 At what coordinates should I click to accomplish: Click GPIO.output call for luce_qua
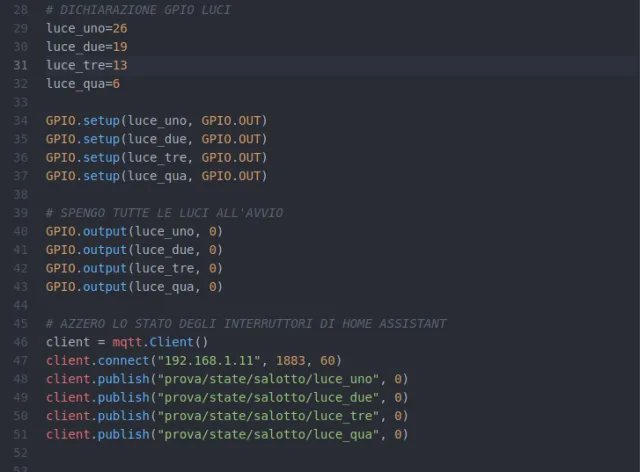click(x=86, y=287)
